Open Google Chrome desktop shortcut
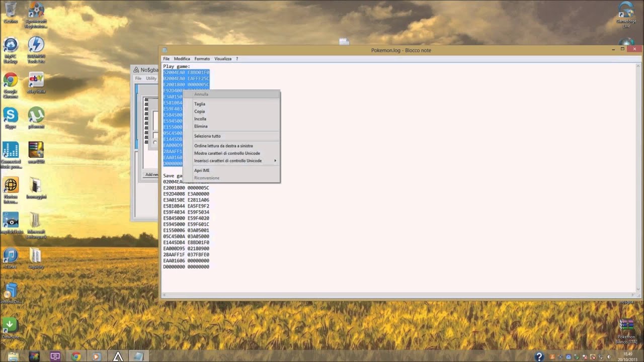The width and height of the screenshot is (644, 362). pos(11,85)
